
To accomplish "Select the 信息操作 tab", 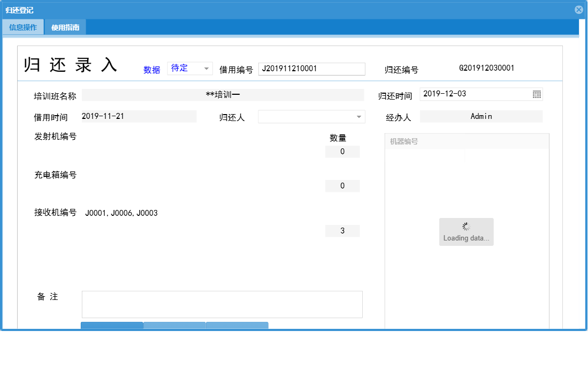I will coord(23,26).
